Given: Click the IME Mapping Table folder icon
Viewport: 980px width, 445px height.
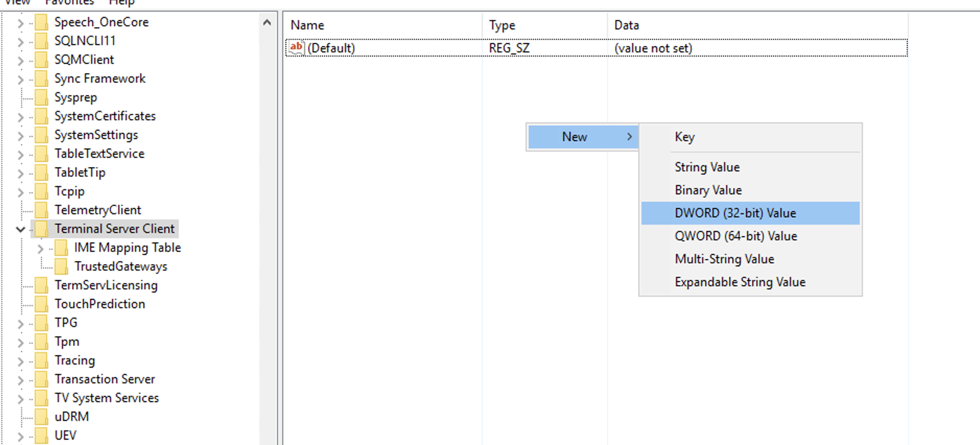Looking at the screenshot, I should (61, 248).
